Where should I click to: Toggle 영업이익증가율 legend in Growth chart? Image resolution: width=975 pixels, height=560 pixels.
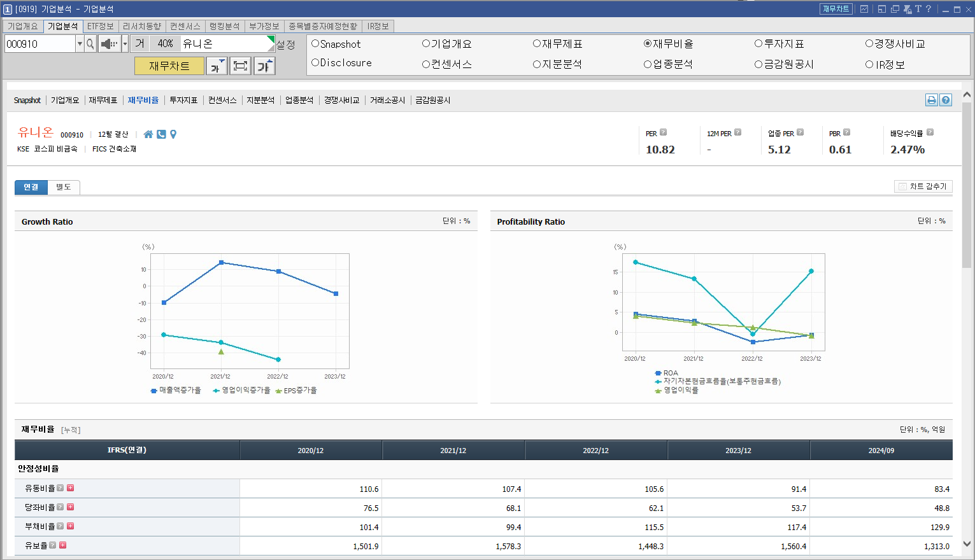241,390
